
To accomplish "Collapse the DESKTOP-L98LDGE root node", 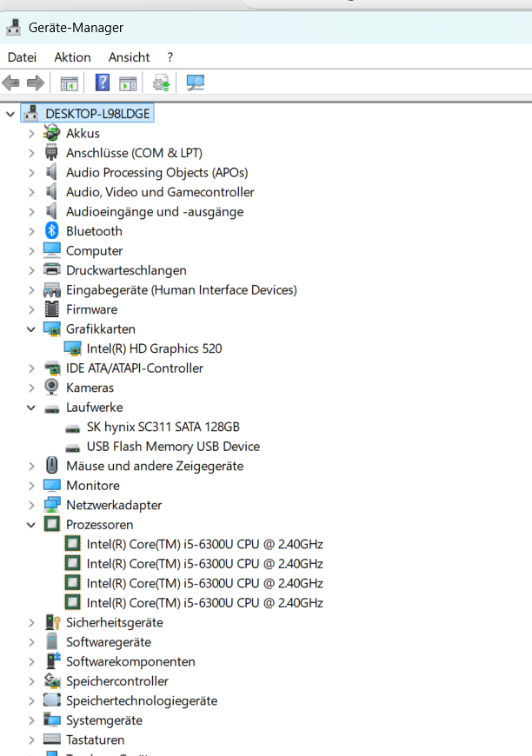I will 10,114.
